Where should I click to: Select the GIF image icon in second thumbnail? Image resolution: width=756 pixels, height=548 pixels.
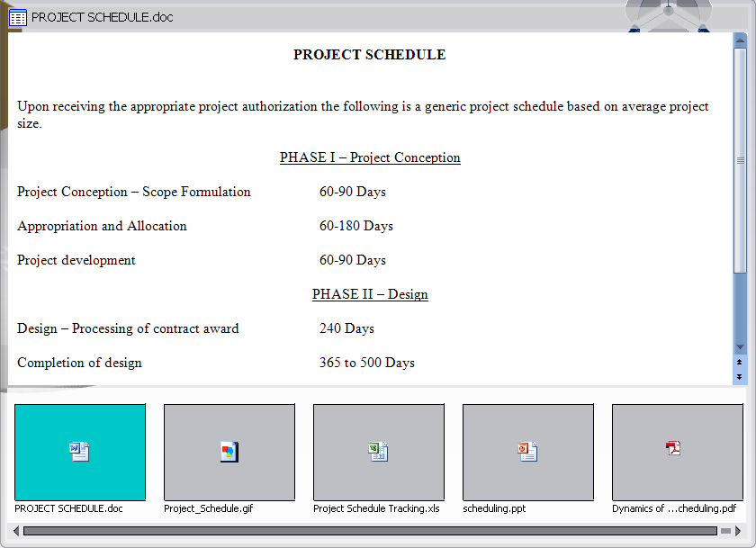pyautogui.click(x=229, y=452)
